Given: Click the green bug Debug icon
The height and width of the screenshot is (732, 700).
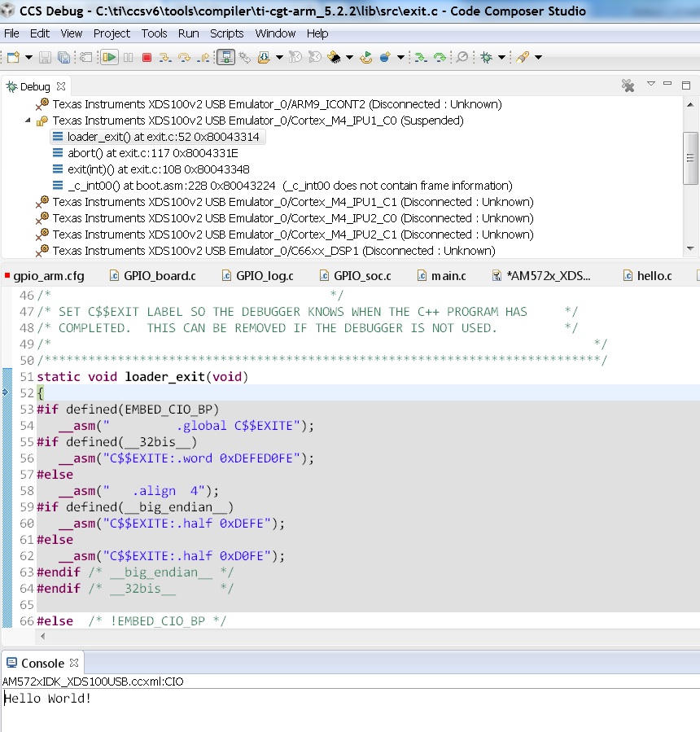Looking at the screenshot, I should [x=486, y=57].
